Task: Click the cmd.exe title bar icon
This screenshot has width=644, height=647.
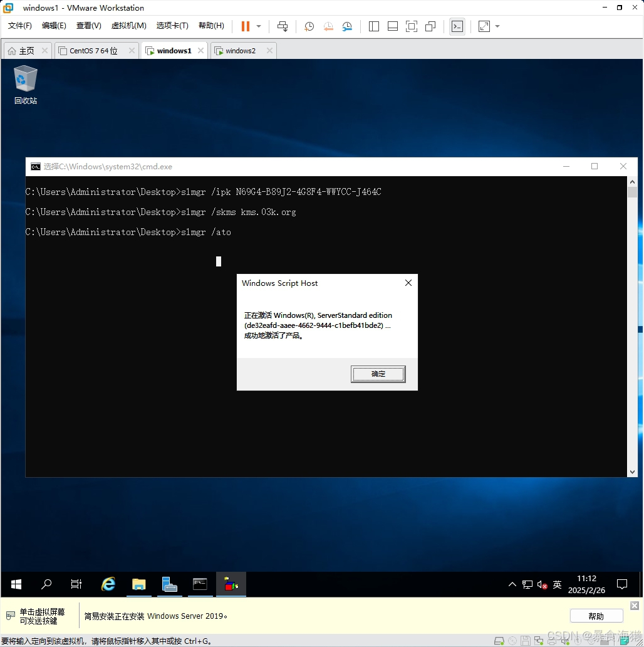Action: 36,166
